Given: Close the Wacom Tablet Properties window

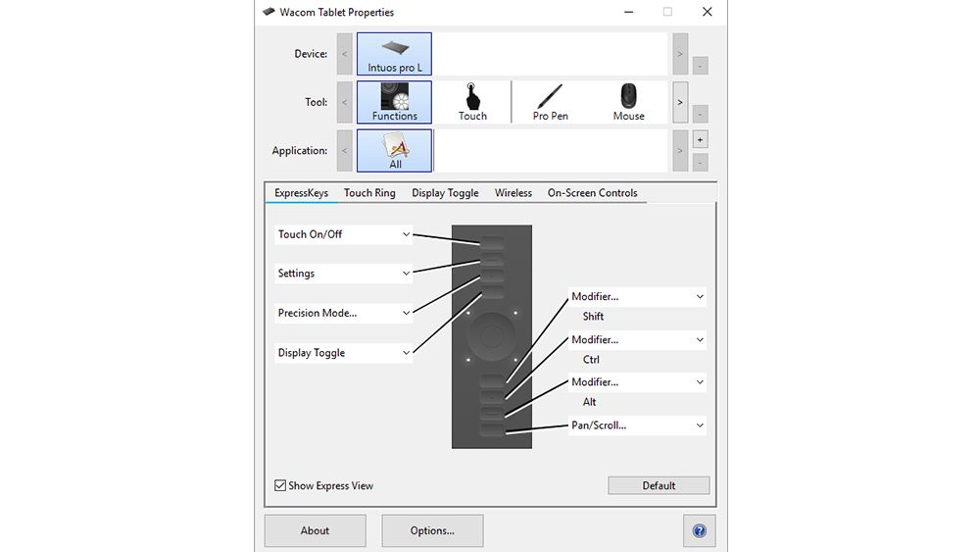Looking at the screenshot, I should click(707, 12).
